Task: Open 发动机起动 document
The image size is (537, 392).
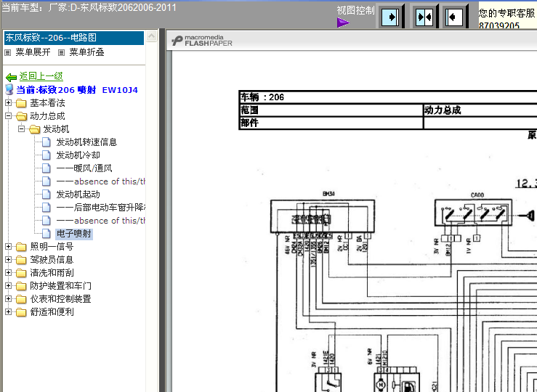Action: (78, 195)
